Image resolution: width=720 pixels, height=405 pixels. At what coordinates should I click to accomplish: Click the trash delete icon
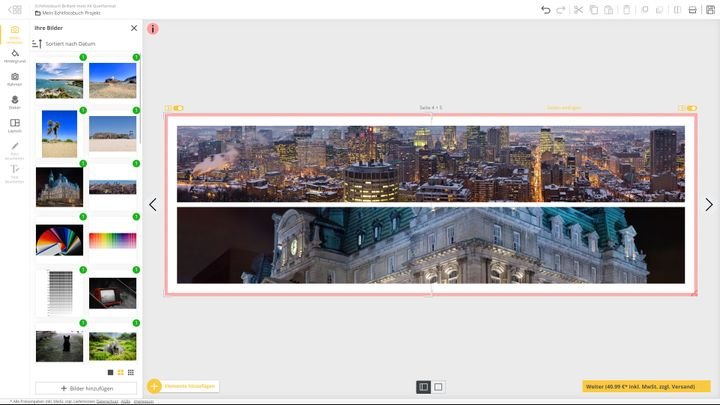[626, 10]
